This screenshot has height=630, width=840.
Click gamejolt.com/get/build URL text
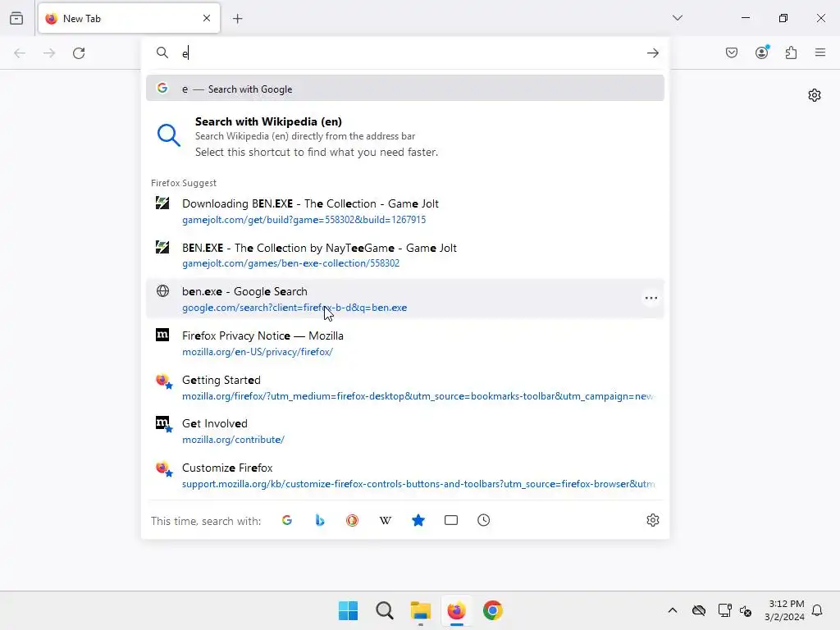(x=304, y=220)
